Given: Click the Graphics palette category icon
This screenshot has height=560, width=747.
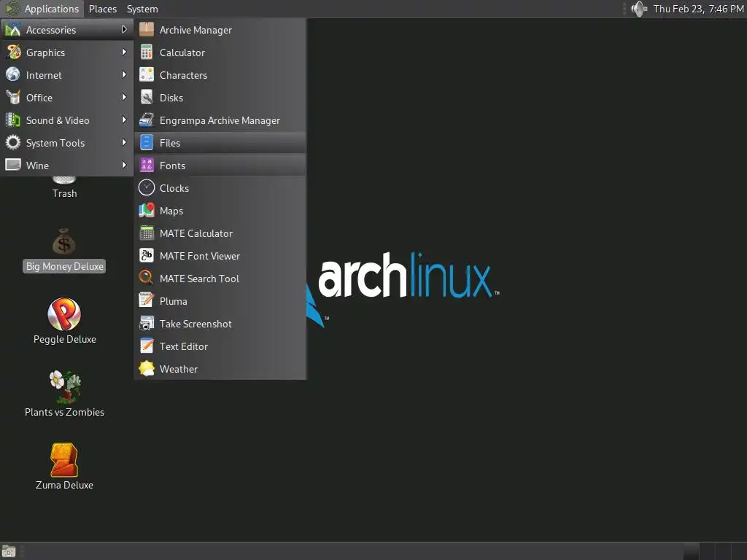Looking at the screenshot, I should [x=13, y=52].
